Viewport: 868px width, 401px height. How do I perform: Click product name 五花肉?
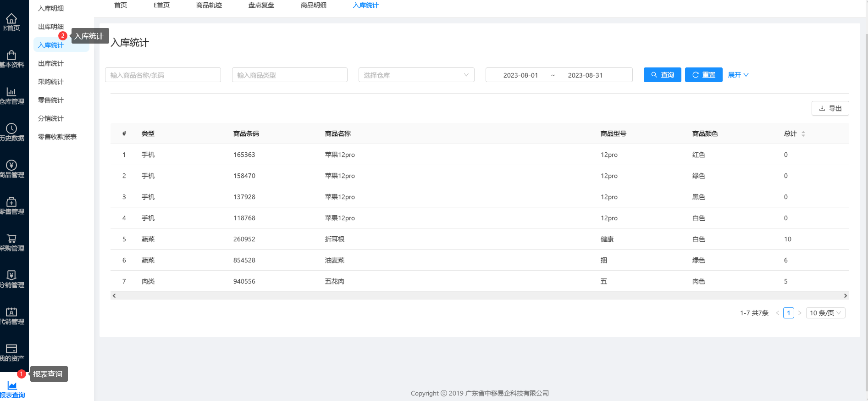[335, 281]
